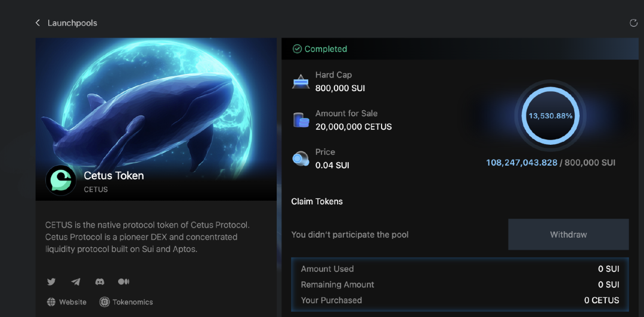The height and width of the screenshot is (317, 644).
Task: Click the Your Purchased 0 CETUS row
Action: pos(460,300)
